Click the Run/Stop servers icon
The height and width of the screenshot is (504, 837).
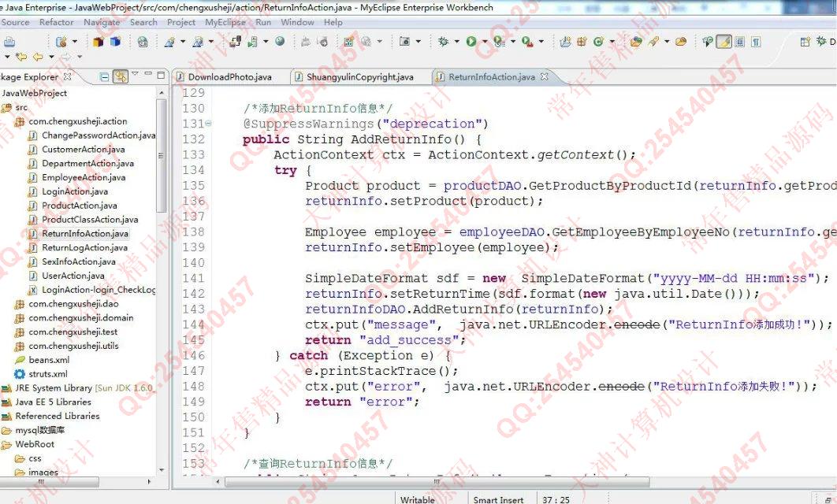pos(252,42)
